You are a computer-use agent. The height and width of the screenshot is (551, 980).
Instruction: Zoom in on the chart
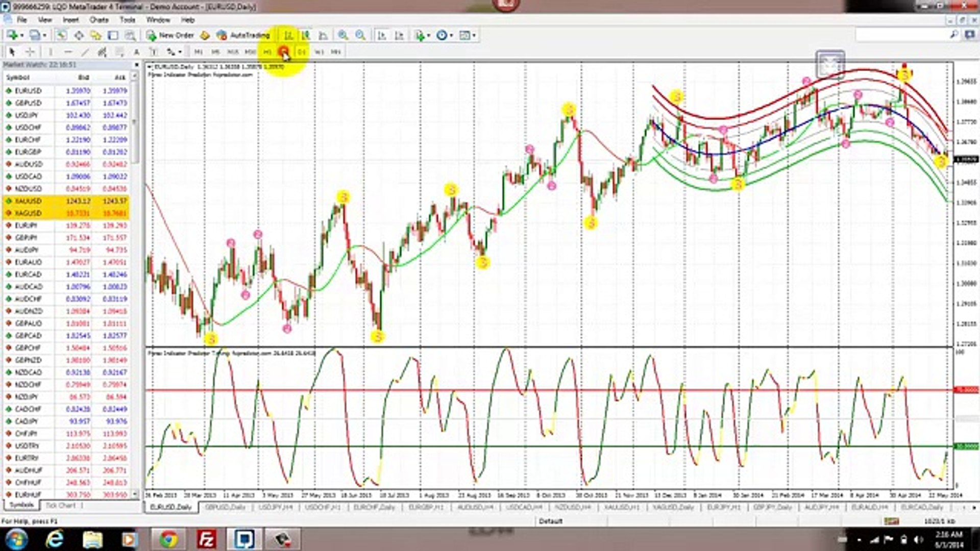(343, 35)
